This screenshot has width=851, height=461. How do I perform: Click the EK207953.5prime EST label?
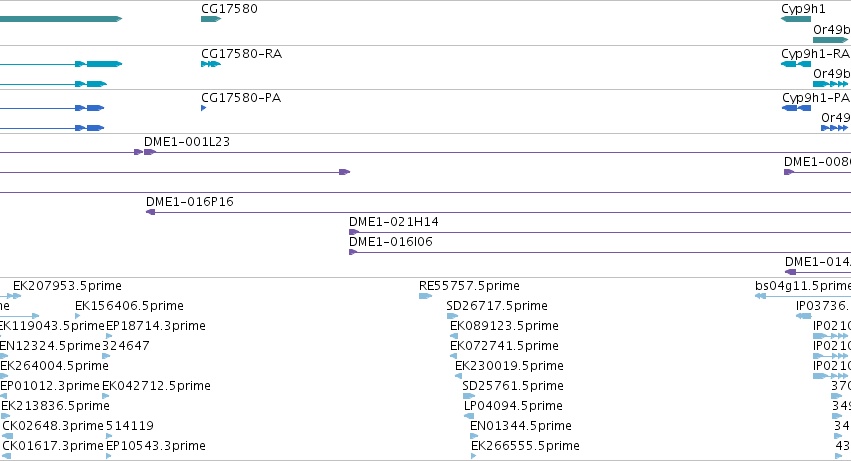click(67, 286)
